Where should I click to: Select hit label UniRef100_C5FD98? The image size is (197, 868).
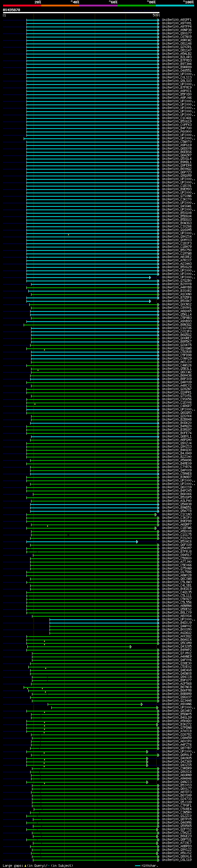pyautogui.click(x=176, y=355)
